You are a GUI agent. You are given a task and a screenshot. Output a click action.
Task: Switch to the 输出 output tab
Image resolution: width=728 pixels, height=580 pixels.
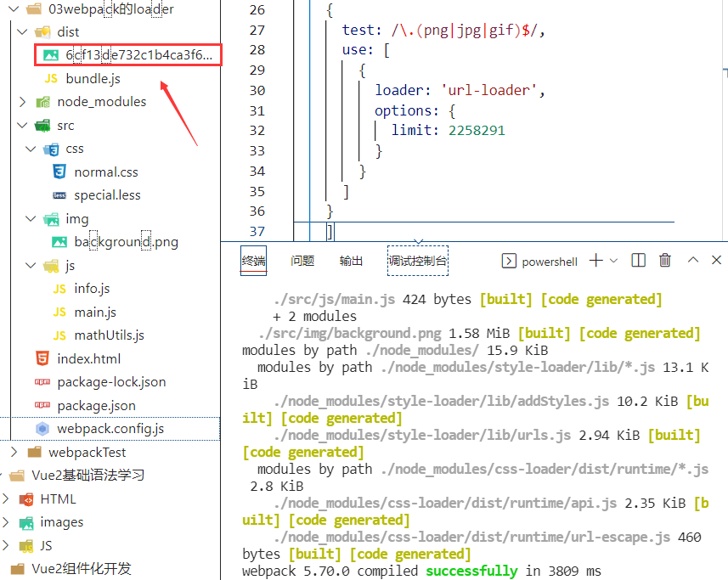(x=351, y=261)
